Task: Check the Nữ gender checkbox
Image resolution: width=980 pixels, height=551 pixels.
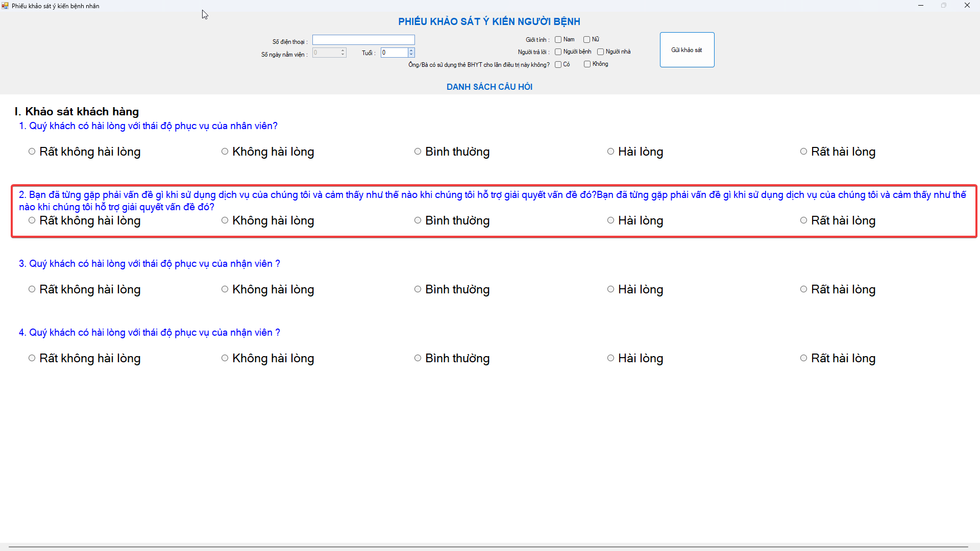Action: (x=587, y=40)
